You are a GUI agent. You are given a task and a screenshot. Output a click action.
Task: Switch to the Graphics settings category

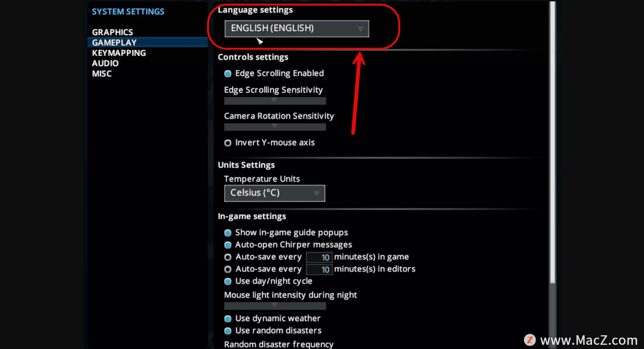[112, 32]
